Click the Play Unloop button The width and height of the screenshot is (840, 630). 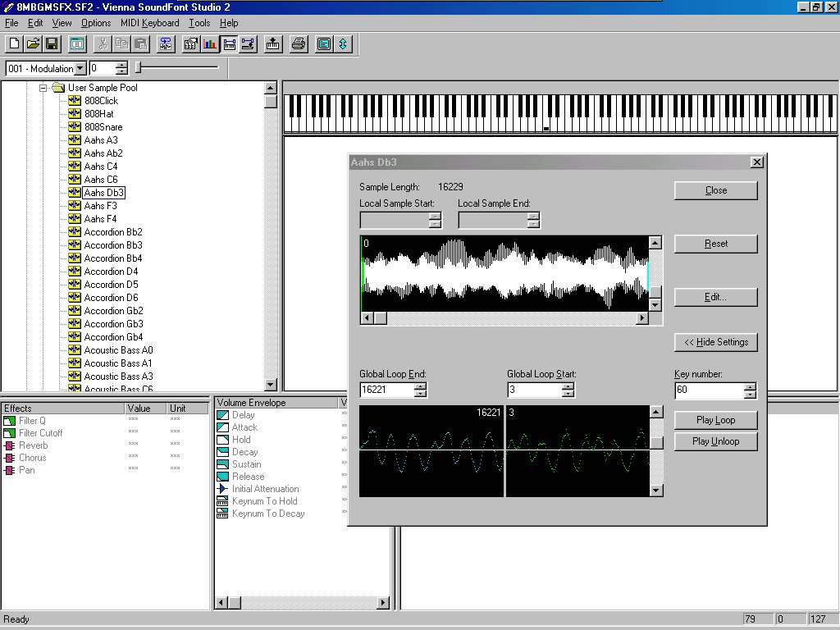(x=715, y=441)
